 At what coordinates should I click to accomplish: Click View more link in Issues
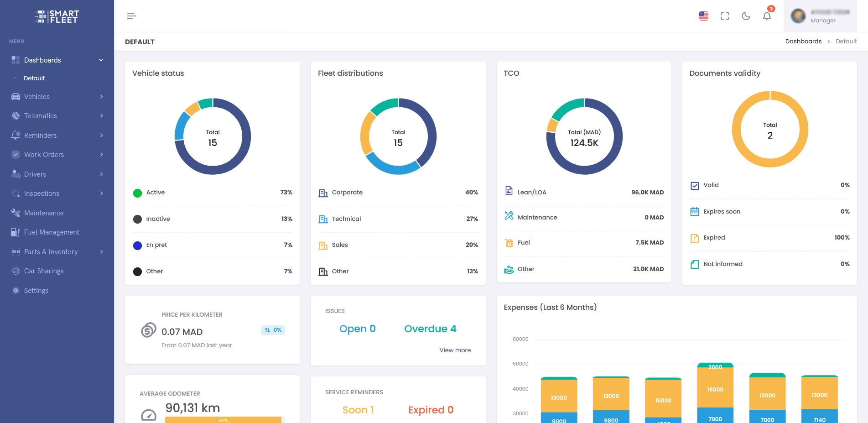(455, 350)
